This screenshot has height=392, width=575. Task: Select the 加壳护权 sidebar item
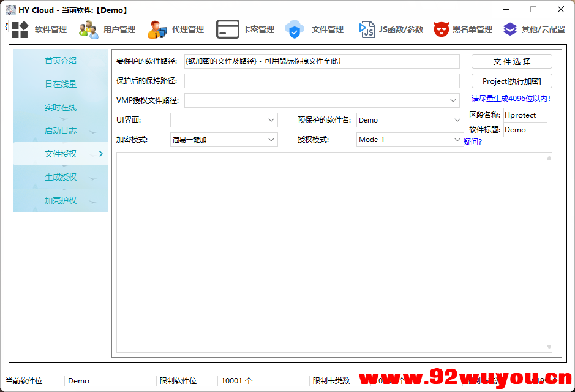tap(60, 200)
